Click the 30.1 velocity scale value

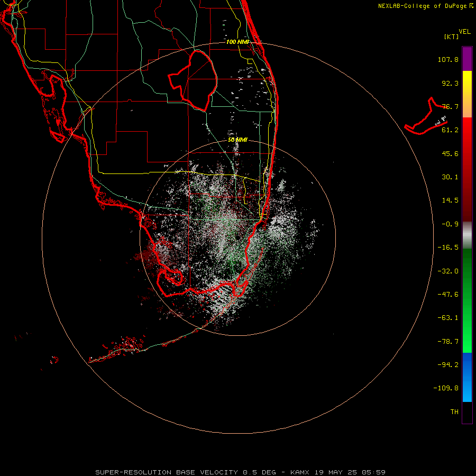450,177
